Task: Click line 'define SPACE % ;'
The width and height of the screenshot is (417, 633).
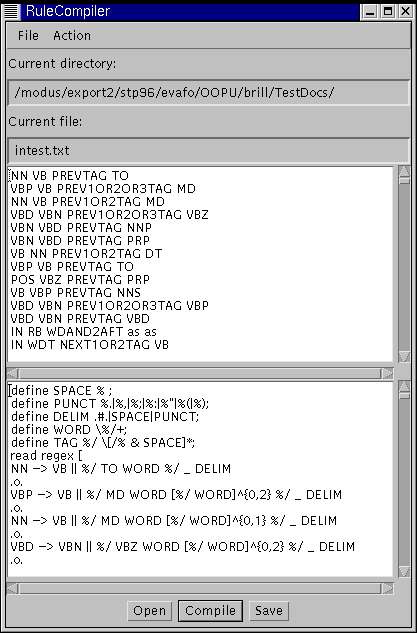Action: tap(62, 391)
